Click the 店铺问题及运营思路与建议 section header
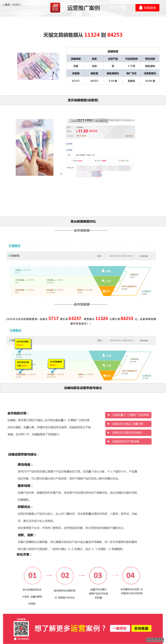This screenshot has height=644, width=166. click(83, 388)
